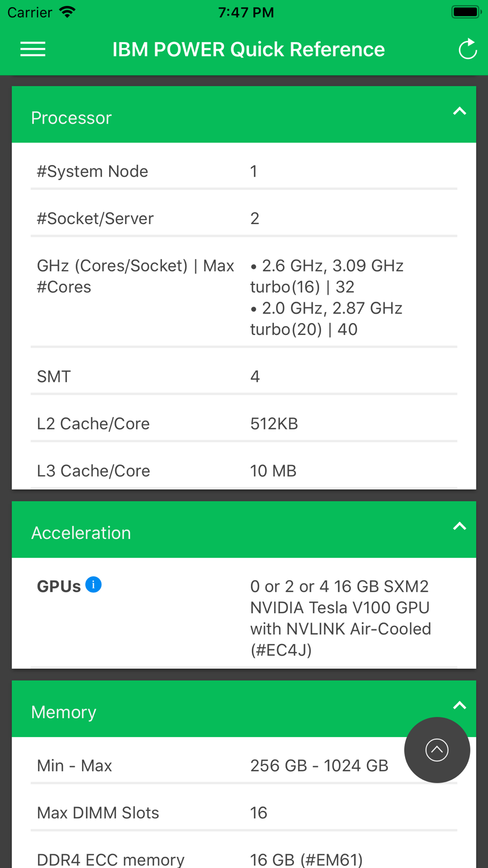Tap the refresh icon in header
The width and height of the screenshot is (488, 868).
(467, 49)
